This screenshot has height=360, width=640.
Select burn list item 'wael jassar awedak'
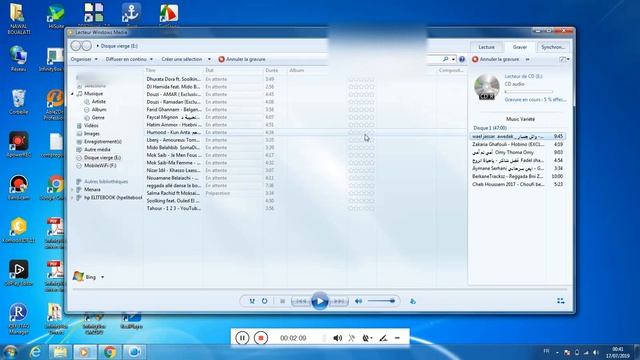point(518,136)
